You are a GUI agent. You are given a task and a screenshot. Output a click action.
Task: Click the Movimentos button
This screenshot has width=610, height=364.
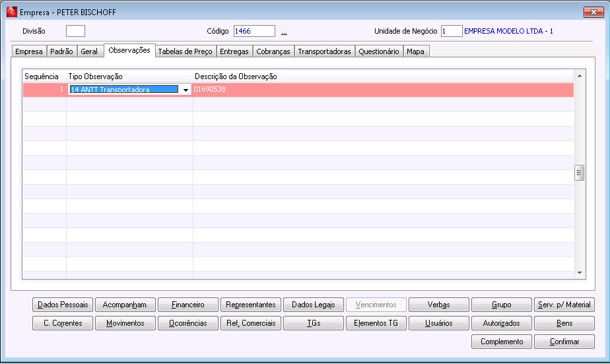point(125,323)
